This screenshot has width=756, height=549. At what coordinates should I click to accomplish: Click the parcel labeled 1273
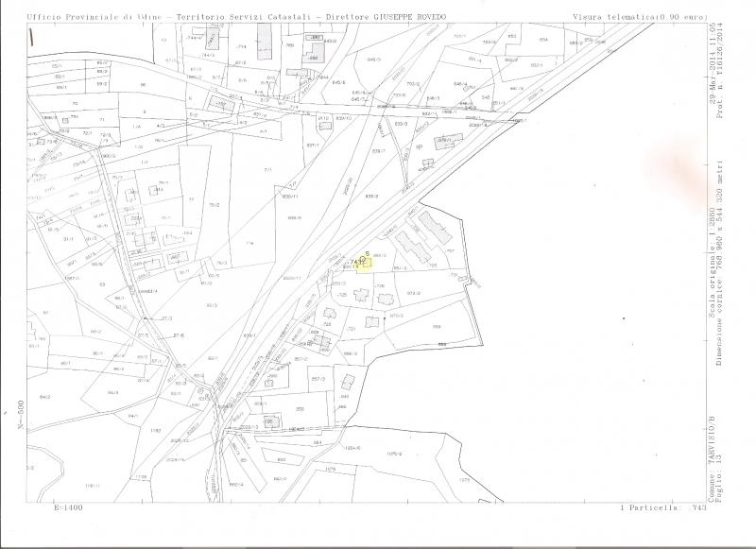click(x=464, y=479)
